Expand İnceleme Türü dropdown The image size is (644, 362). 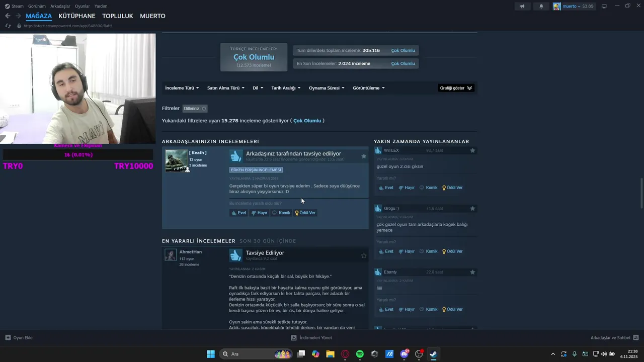[x=182, y=88]
